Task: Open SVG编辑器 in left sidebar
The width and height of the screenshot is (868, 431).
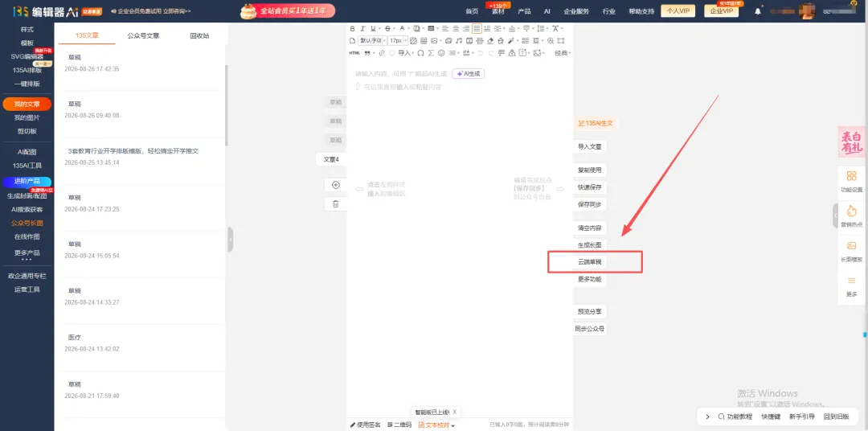Action: [27, 56]
